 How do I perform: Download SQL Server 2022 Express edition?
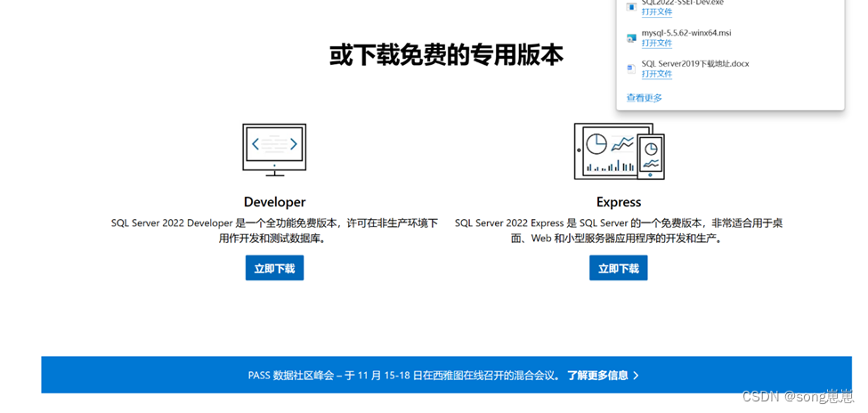(x=619, y=268)
